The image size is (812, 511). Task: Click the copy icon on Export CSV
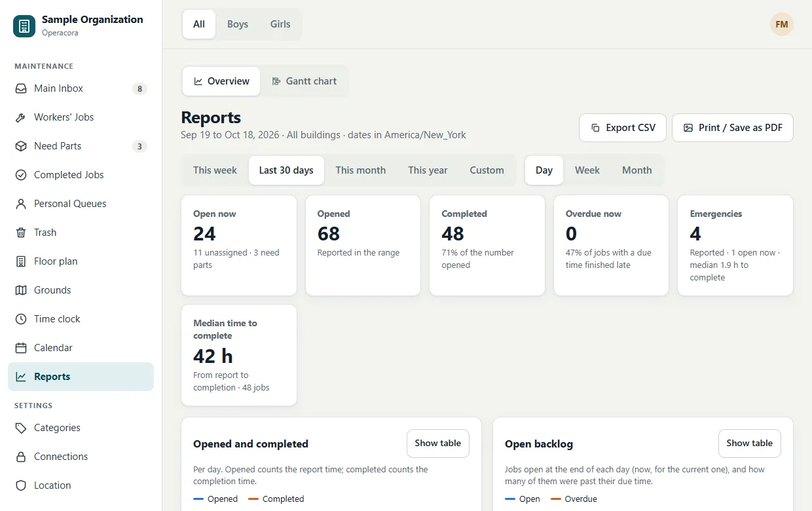pos(595,128)
